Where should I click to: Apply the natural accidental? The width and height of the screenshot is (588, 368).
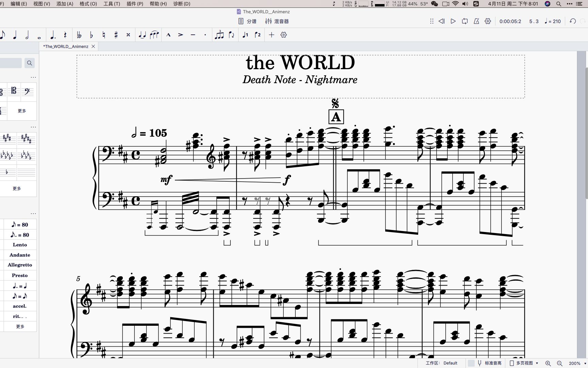tap(104, 35)
